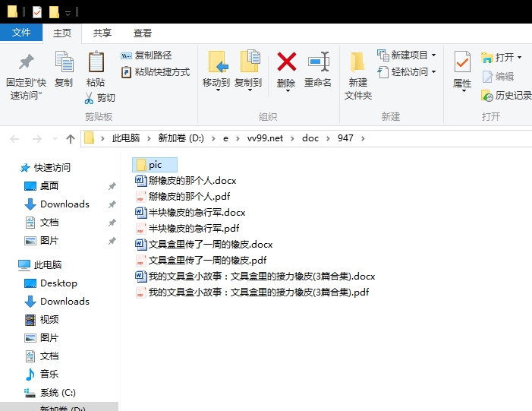
Task: Click the greyed Edit icon
Action: 487,77
